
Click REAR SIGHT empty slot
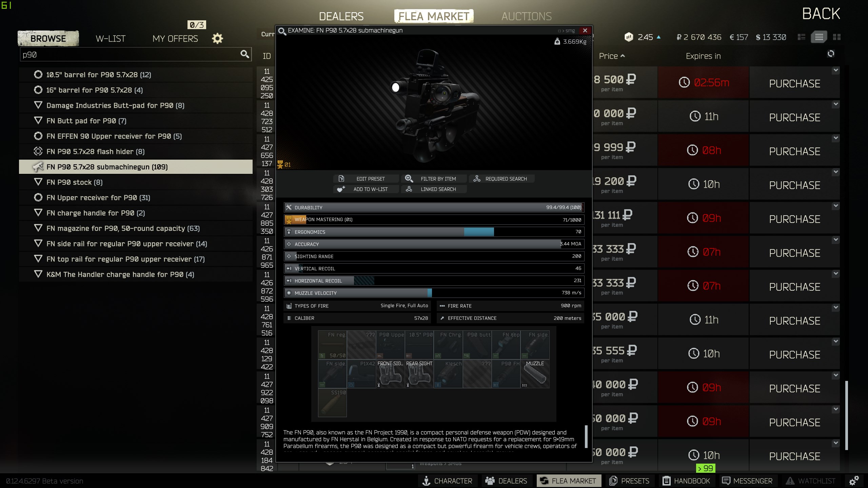click(419, 374)
